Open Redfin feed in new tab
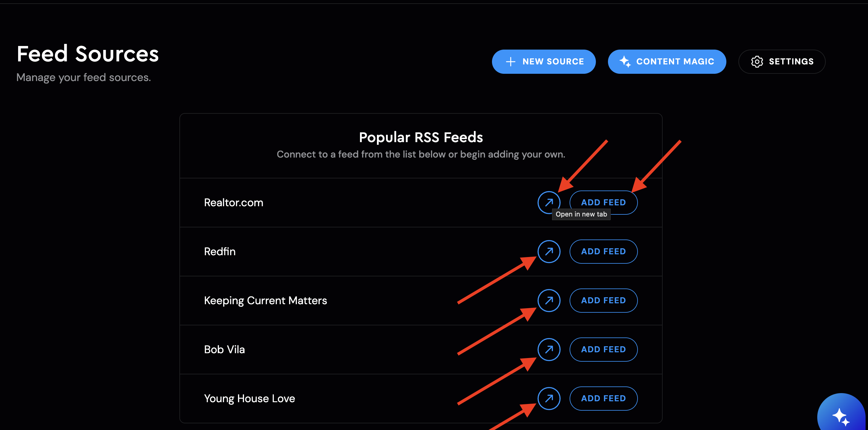The width and height of the screenshot is (868, 430). (549, 252)
